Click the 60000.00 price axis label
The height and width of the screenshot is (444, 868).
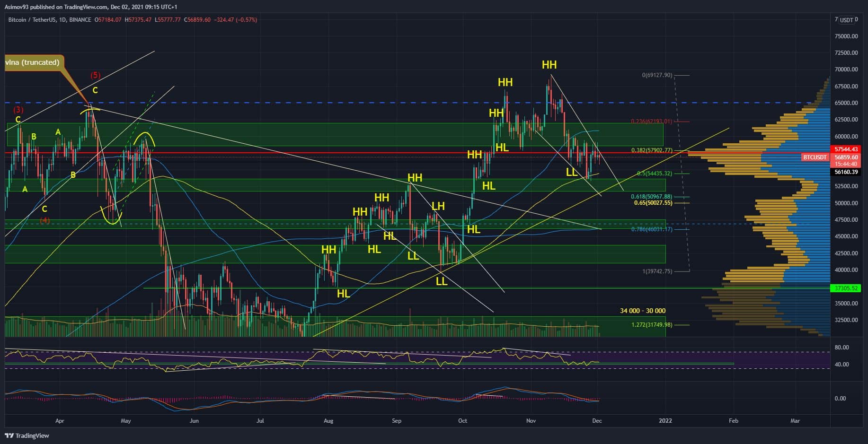846,137
